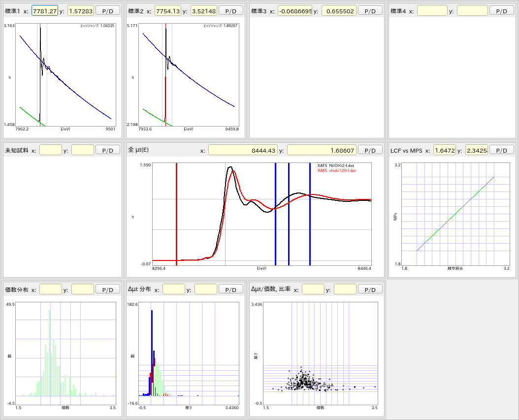Click the empty 標準4 y field
The height and width of the screenshot is (420, 519).
[472, 11]
